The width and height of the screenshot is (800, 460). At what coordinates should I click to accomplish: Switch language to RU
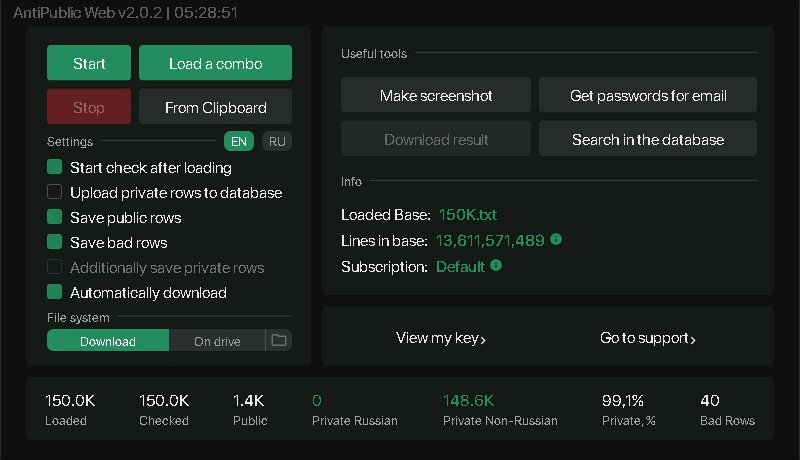pyautogui.click(x=277, y=142)
